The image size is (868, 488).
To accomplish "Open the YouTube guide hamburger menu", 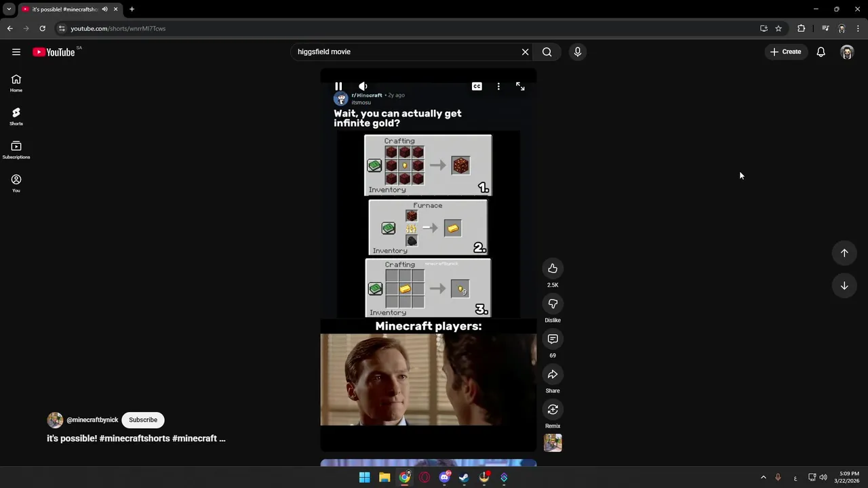I will coord(16,52).
